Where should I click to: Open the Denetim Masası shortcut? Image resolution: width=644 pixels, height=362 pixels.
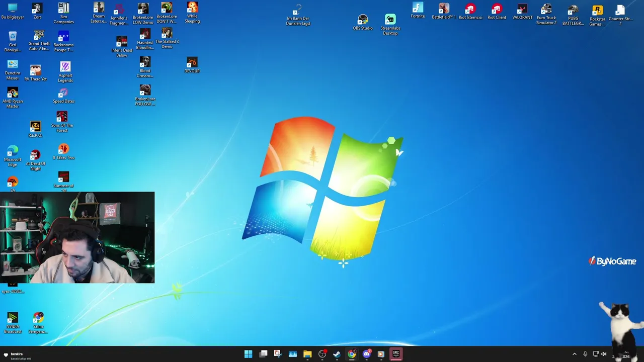[x=13, y=70]
